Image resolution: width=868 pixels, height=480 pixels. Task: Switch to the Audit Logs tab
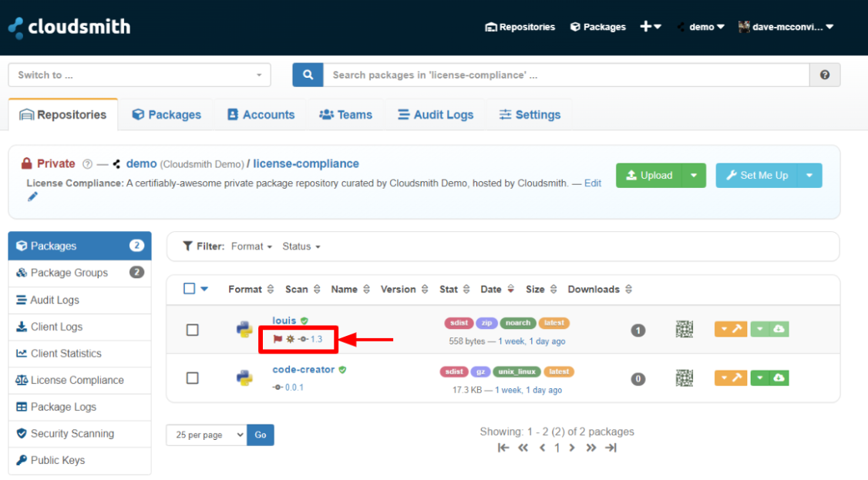(x=436, y=115)
